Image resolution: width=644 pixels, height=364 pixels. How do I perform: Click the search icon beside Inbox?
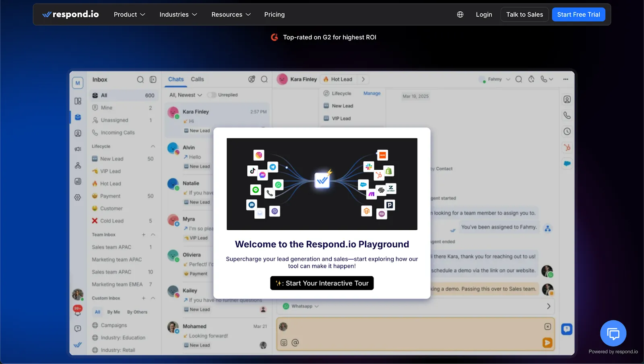[x=140, y=80]
